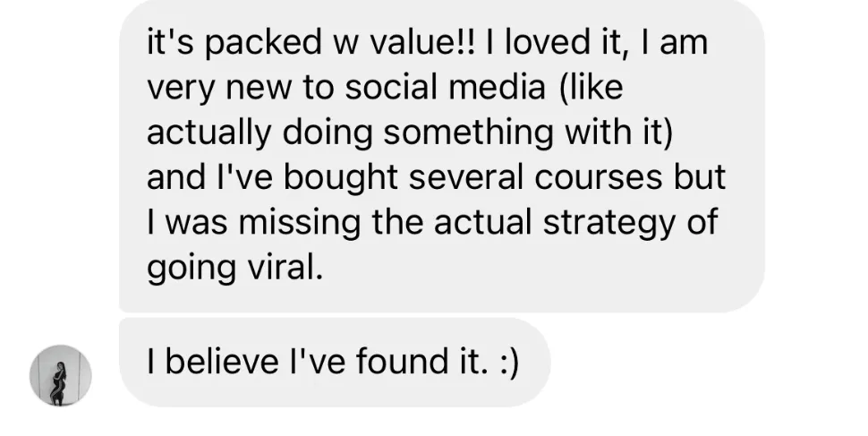Click the word "packed" in the first line
The width and height of the screenshot is (868, 436).
tap(263, 43)
